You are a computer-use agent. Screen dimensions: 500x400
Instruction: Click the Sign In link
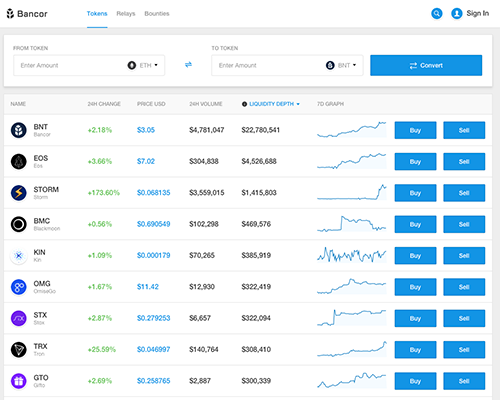[478, 13]
